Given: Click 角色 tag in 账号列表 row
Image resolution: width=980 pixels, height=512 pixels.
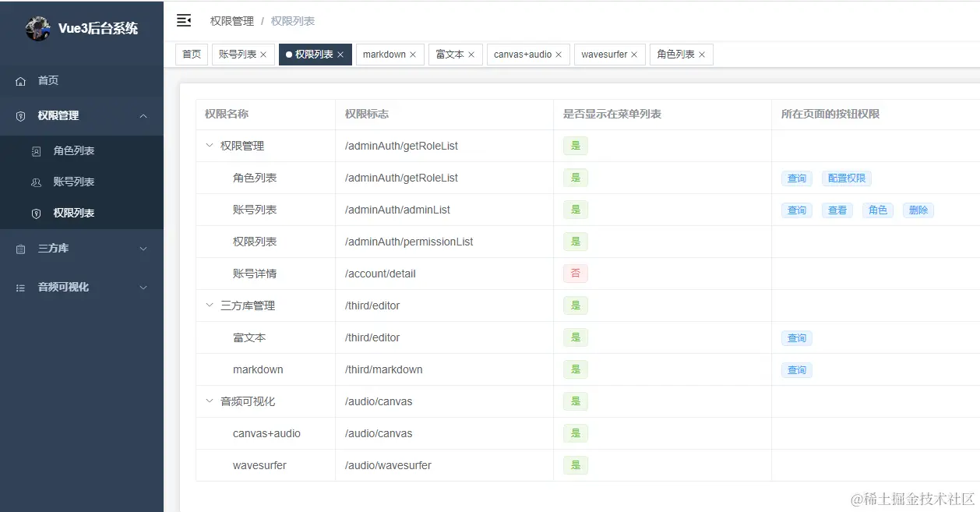Looking at the screenshot, I should coord(878,210).
